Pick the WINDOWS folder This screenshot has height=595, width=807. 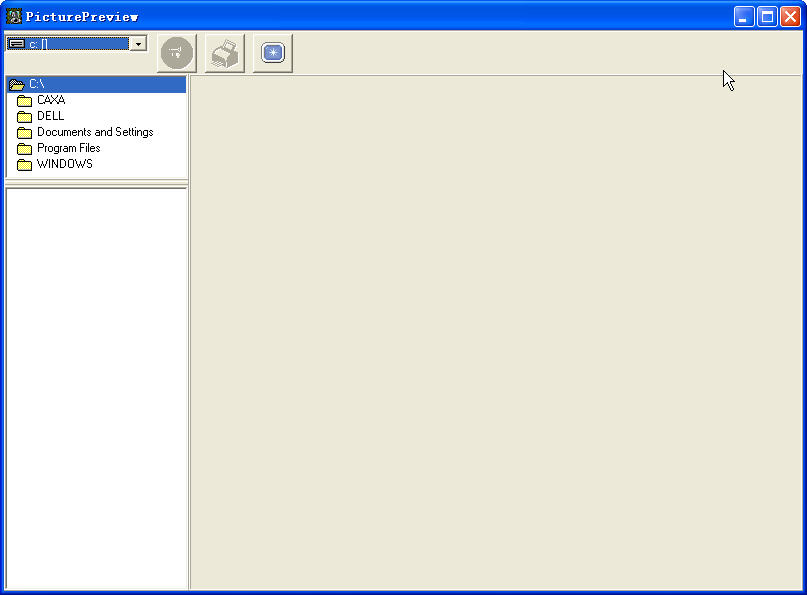click(55, 164)
